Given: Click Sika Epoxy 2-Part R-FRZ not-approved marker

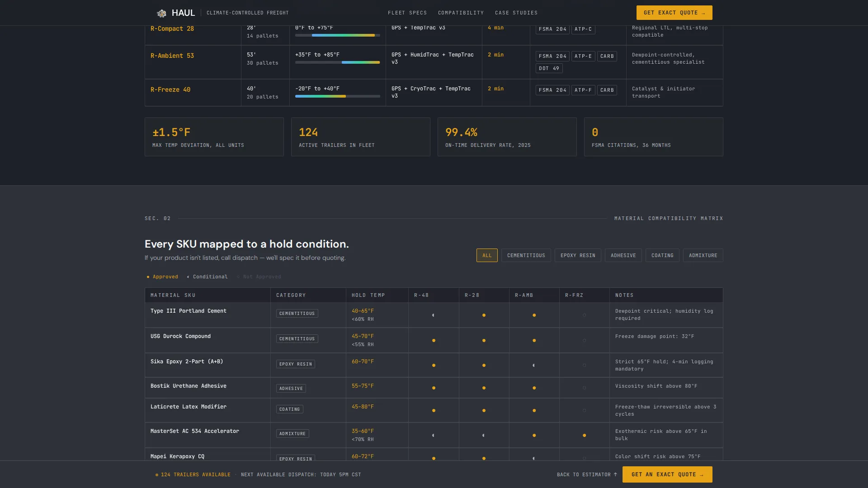Looking at the screenshot, I should [584, 365].
